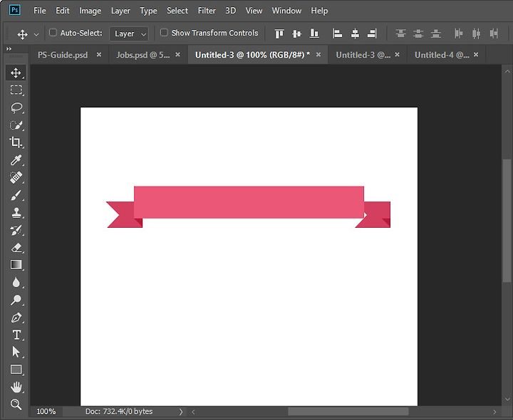The width and height of the screenshot is (513, 420).
Task: Distribute left edges of layers
Action: click(459, 33)
